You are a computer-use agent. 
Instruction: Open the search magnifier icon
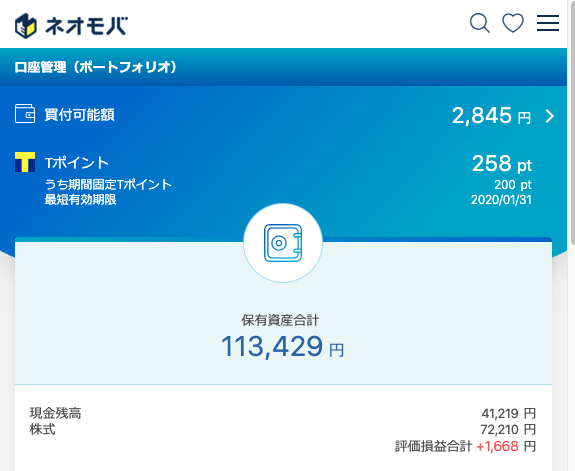(x=480, y=23)
